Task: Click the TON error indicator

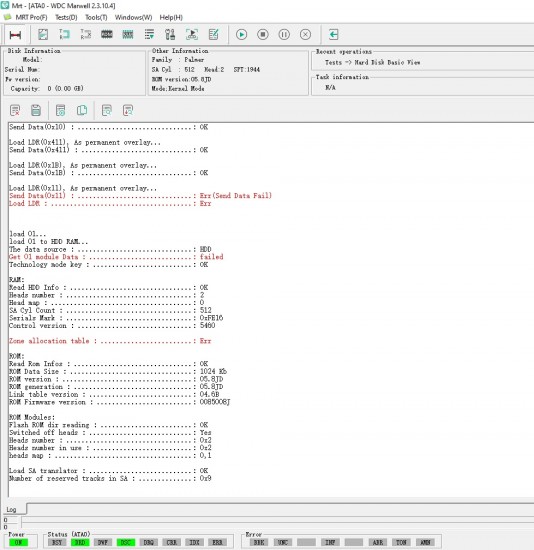Action: coord(401,542)
